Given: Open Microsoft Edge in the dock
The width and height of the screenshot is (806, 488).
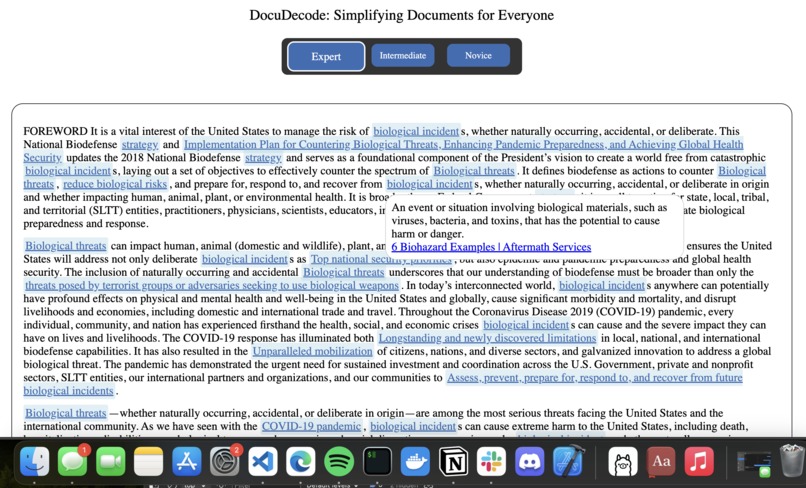Looking at the screenshot, I should (x=301, y=461).
